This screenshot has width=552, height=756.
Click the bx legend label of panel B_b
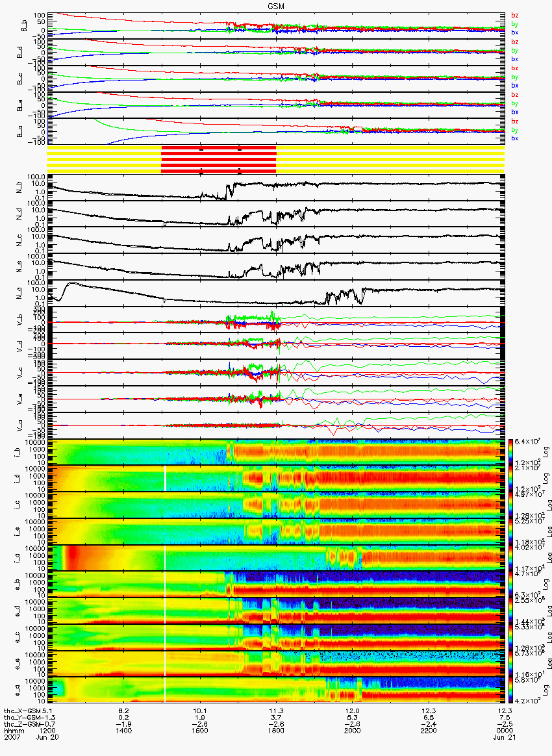[515, 32]
